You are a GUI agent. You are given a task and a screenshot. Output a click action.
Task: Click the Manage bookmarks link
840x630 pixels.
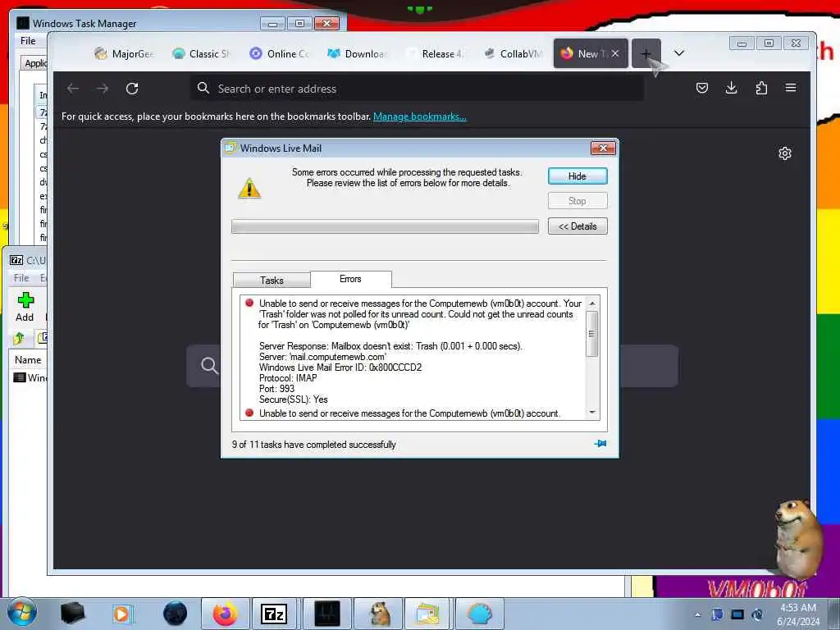[x=419, y=116]
